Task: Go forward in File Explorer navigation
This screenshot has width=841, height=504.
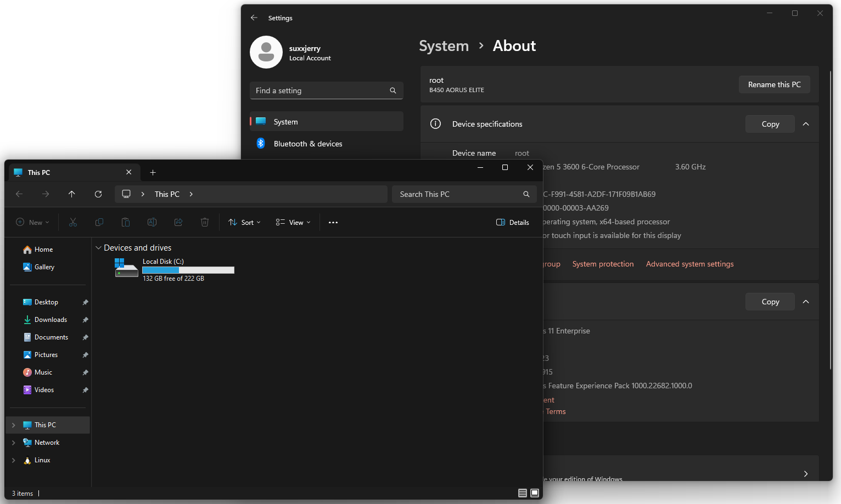Action: click(x=46, y=194)
